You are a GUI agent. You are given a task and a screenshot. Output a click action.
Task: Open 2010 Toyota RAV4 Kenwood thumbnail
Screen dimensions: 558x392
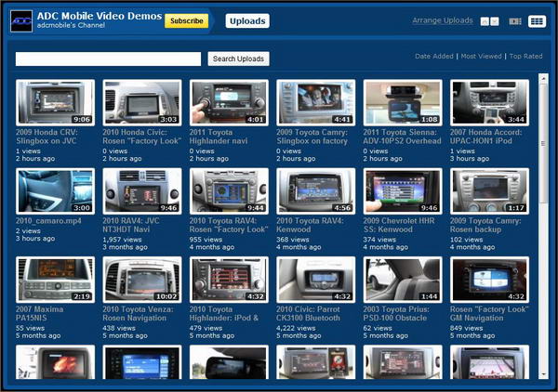coord(315,191)
